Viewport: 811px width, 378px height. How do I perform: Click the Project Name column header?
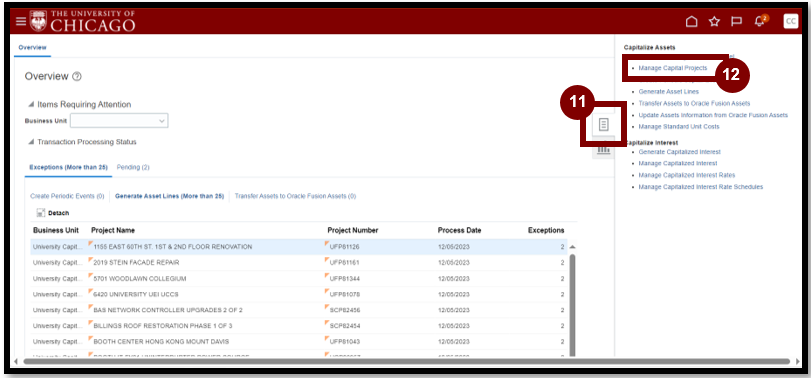pyautogui.click(x=113, y=231)
